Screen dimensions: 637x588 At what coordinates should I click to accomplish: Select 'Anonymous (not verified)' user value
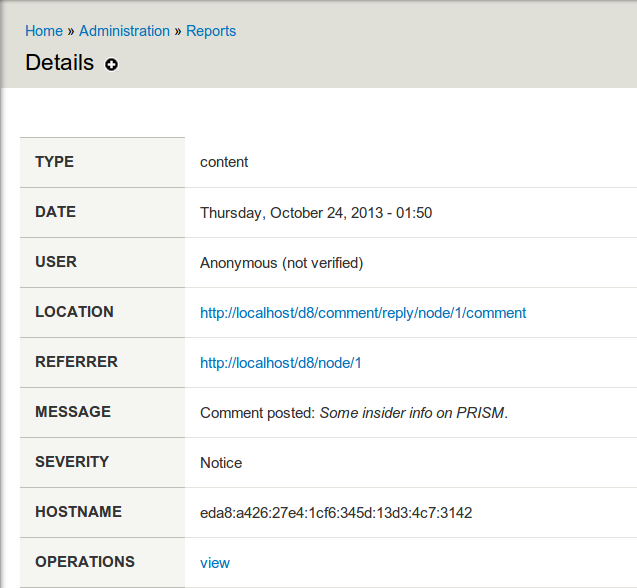pyautogui.click(x=281, y=263)
